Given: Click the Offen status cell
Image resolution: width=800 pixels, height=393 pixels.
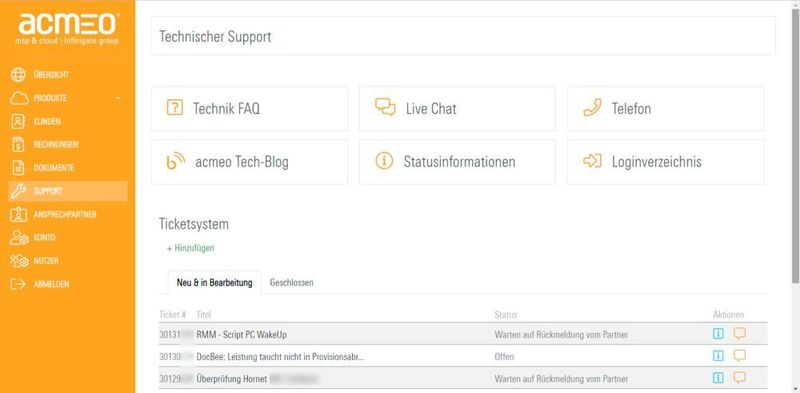Looking at the screenshot, I should pyautogui.click(x=504, y=357).
